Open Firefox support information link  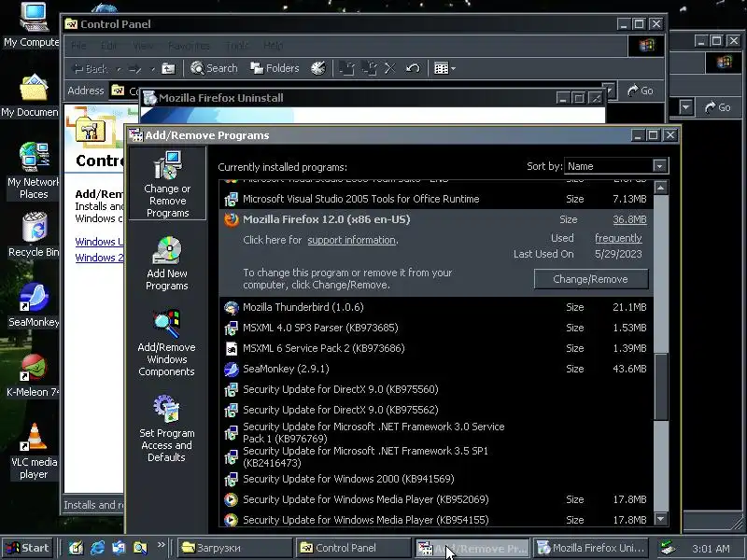pyautogui.click(x=352, y=240)
